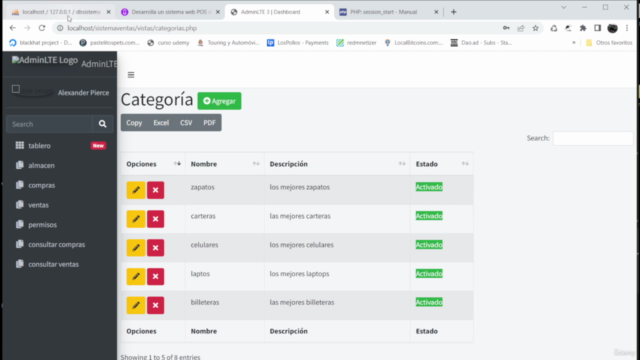Export the table to Excel
Screen dimensions: 640x360
(x=161, y=123)
